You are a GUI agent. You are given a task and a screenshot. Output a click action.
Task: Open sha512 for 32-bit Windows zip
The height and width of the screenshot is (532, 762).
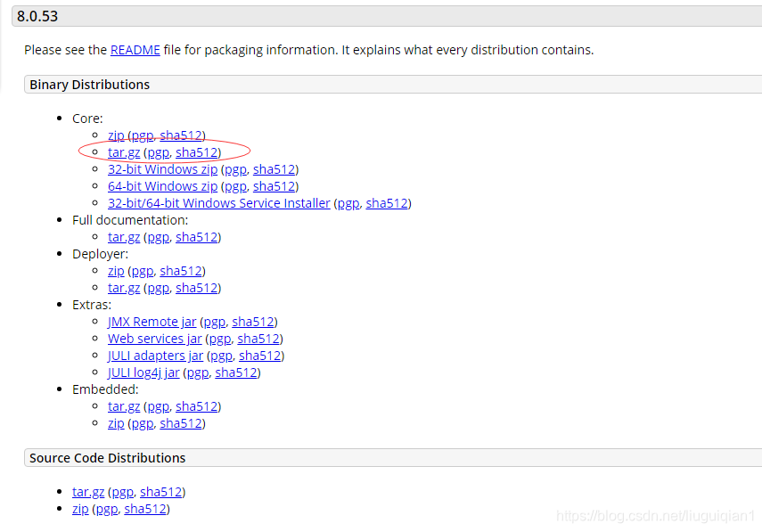(274, 169)
